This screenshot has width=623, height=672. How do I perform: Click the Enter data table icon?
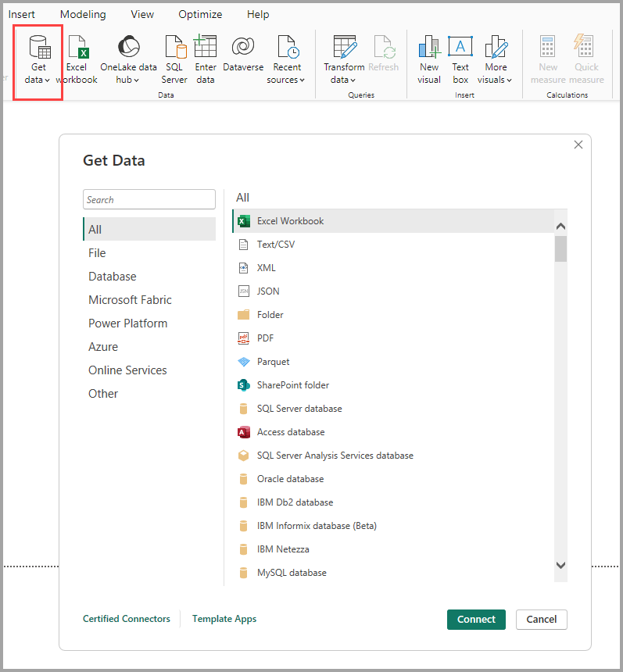(206, 48)
